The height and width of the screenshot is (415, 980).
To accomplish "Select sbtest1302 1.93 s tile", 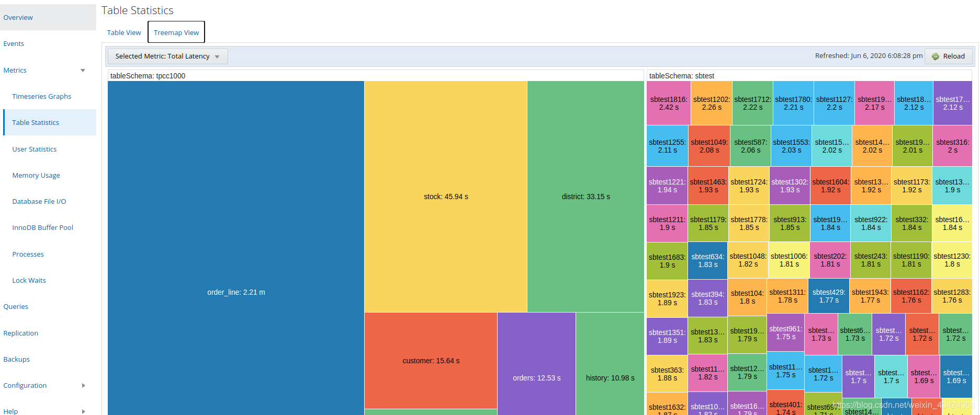I will click(x=790, y=186).
